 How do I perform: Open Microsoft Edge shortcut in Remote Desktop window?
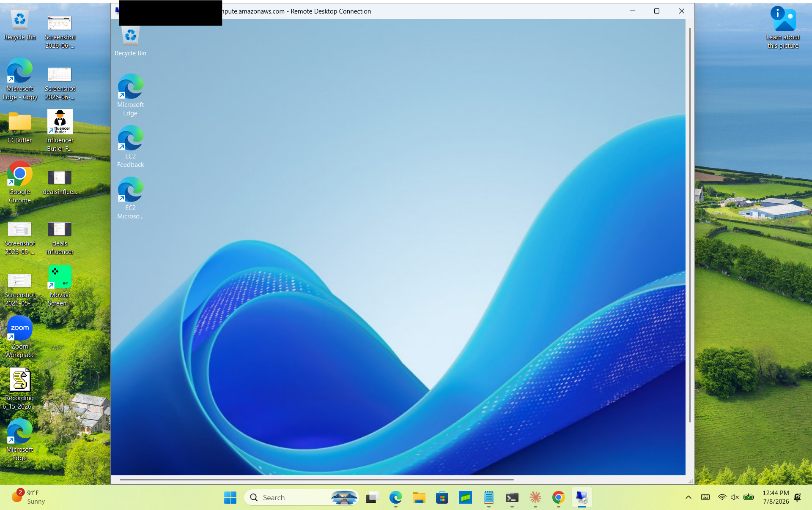pyautogui.click(x=130, y=95)
